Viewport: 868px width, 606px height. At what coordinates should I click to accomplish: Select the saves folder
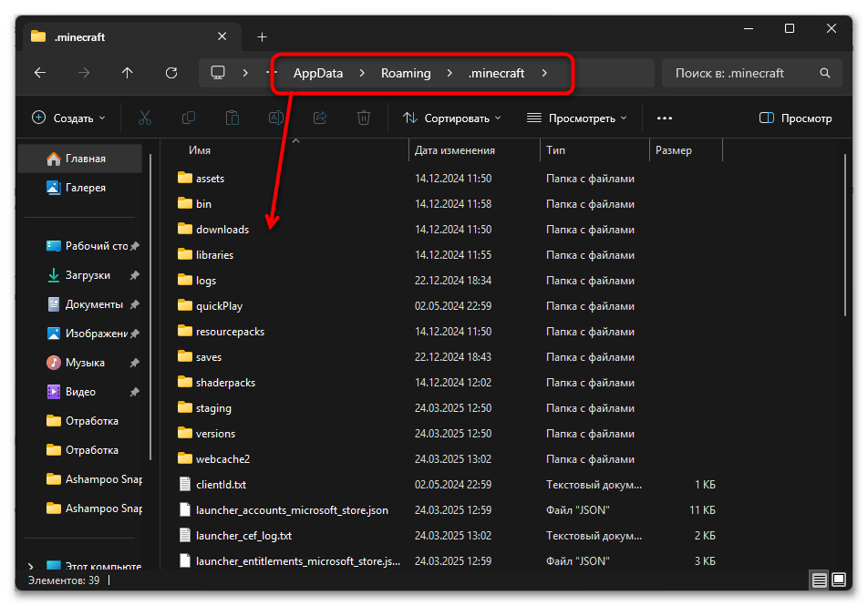coord(208,357)
